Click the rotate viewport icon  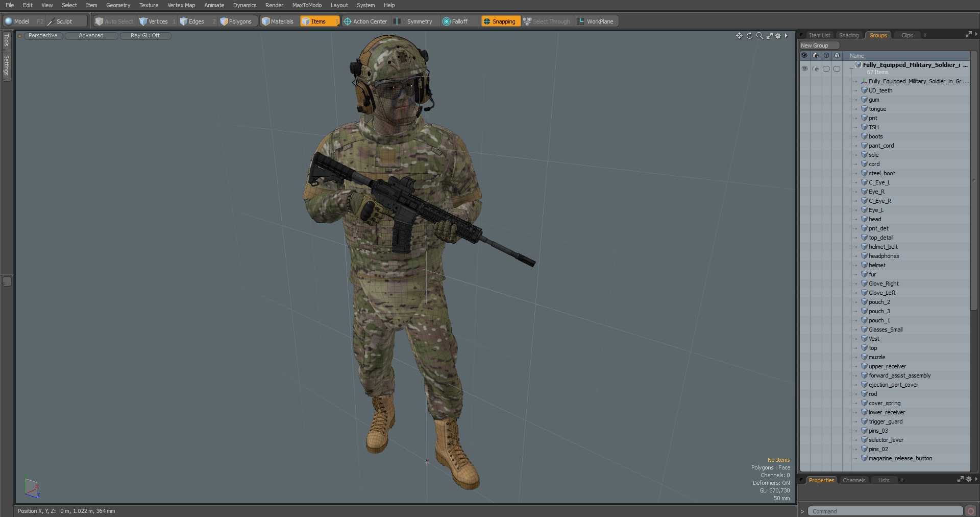point(749,36)
